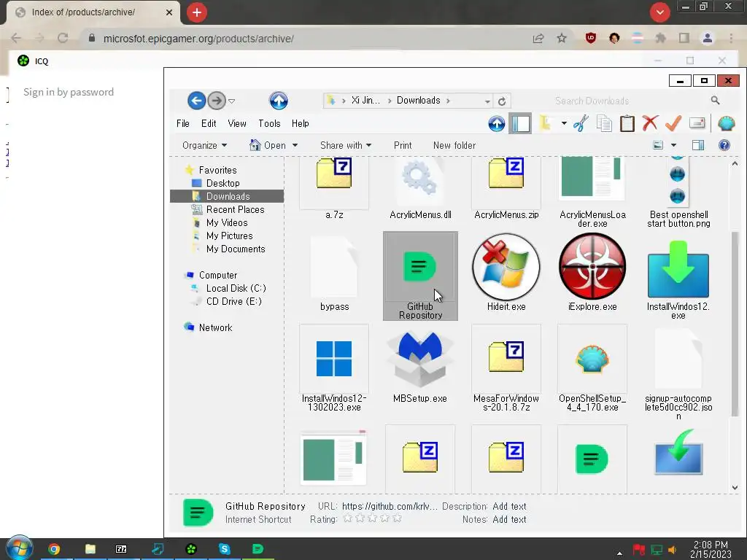Click the Windows Start orb
Viewport: 747px width, 560px height.
pos(19,548)
